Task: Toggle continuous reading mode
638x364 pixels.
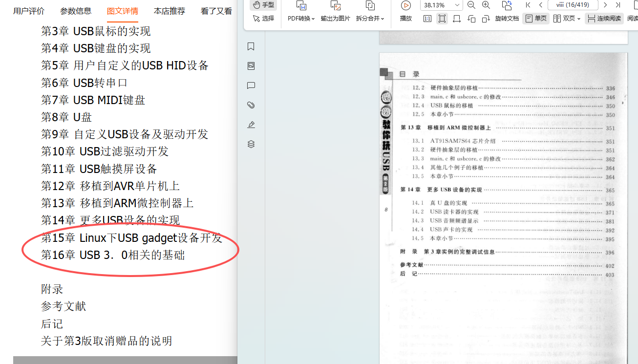Action: click(604, 19)
